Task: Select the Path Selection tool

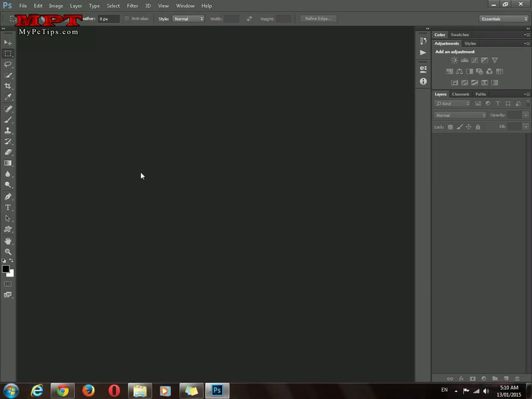Action: (x=8, y=218)
